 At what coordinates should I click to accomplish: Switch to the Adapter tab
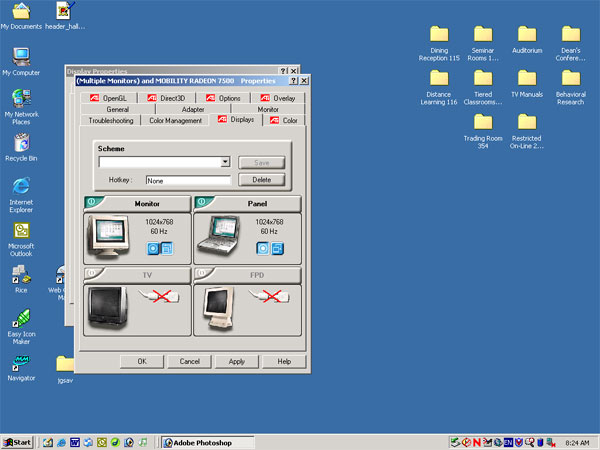[x=193, y=109]
